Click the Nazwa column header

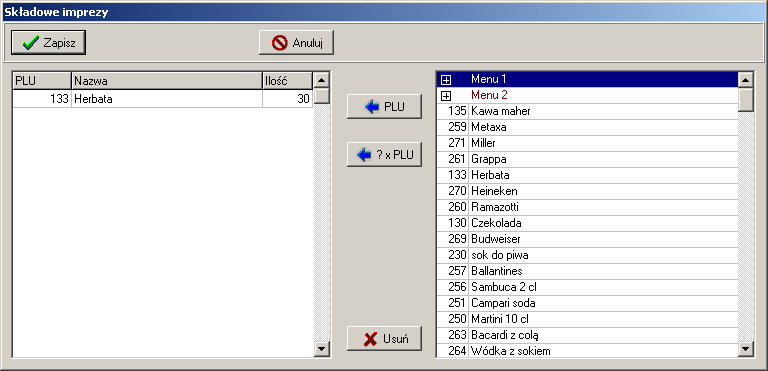point(167,80)
